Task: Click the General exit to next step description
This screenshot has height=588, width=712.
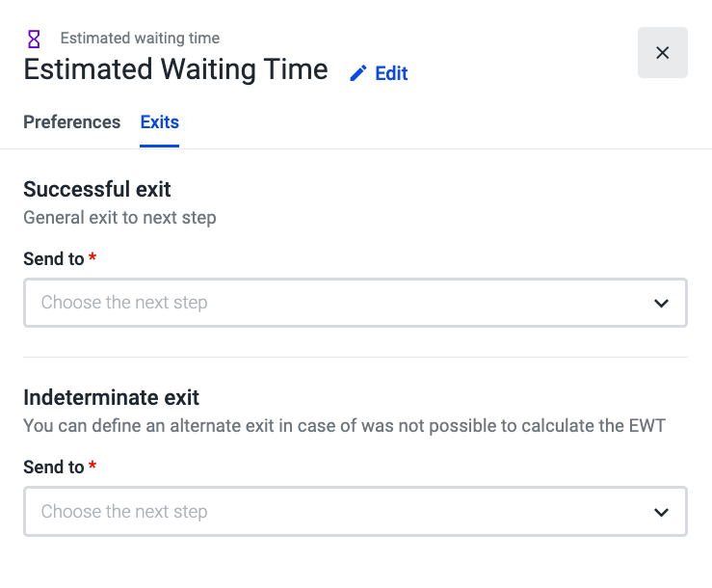Action: tap(119, 218)
